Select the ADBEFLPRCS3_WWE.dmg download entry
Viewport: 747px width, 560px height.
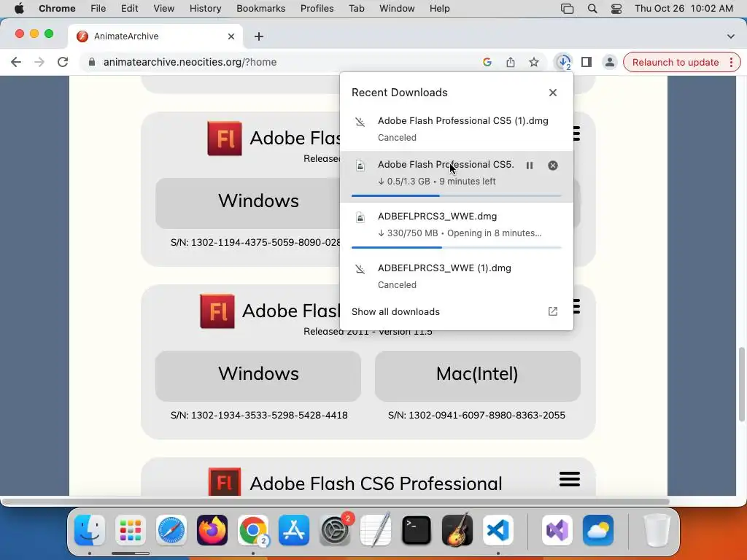457,228
